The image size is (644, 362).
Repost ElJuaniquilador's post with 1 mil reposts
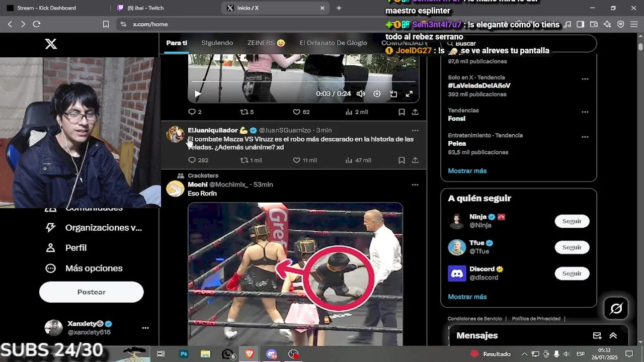[x=251, y=160]
